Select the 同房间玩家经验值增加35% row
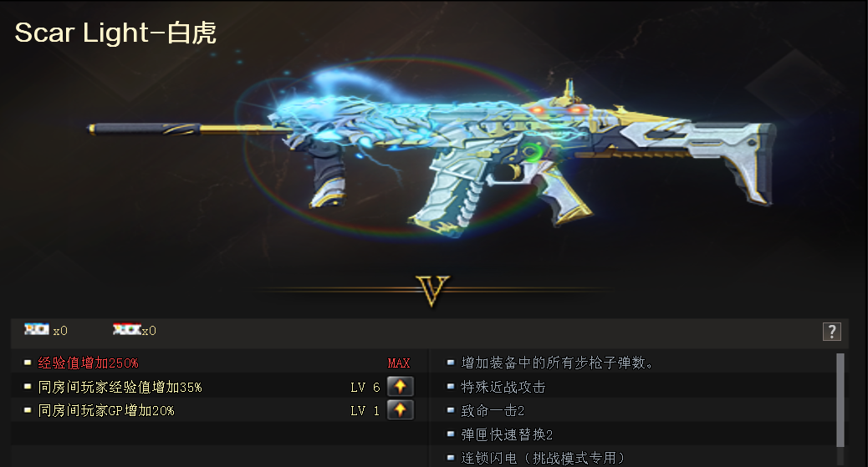Image resolution: width=868 pixels, height=467 pixels. pos(220,387)
